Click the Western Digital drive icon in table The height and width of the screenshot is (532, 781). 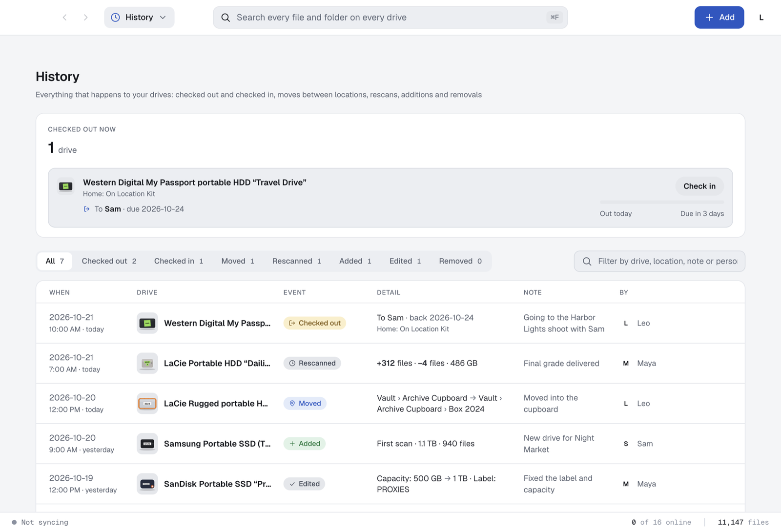click(x=147, y=323)
